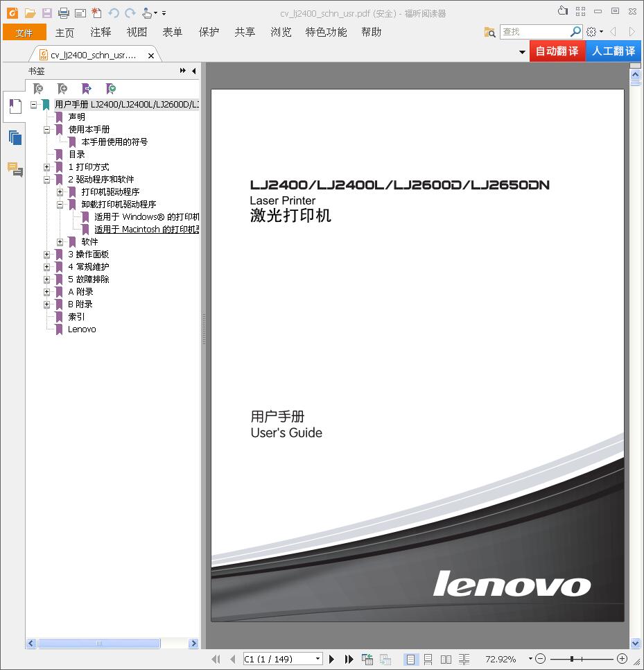
Task: Expand the 打印机驱动程序 bookmark node
Action: pos(60,192)
